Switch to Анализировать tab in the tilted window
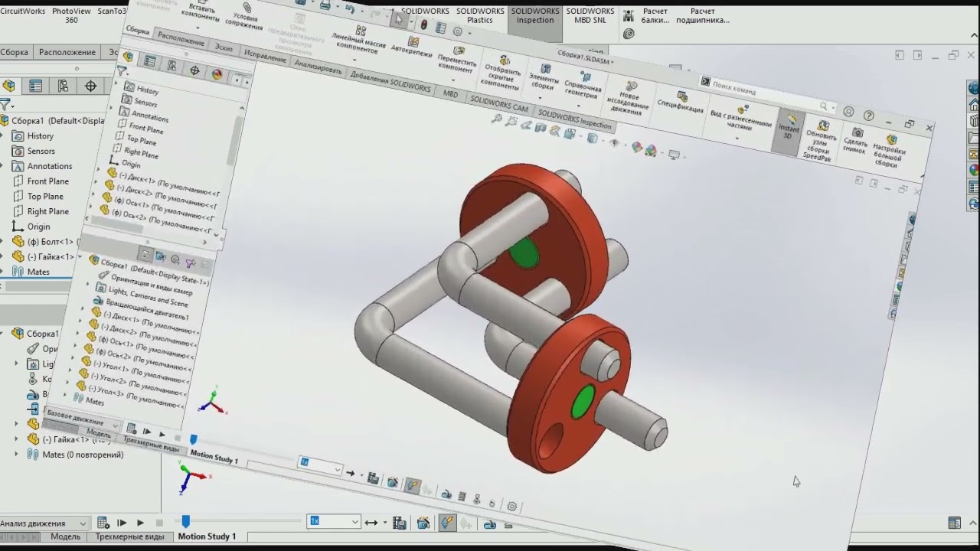Viewport: 980px width, 551px height. tap(318, 67)
